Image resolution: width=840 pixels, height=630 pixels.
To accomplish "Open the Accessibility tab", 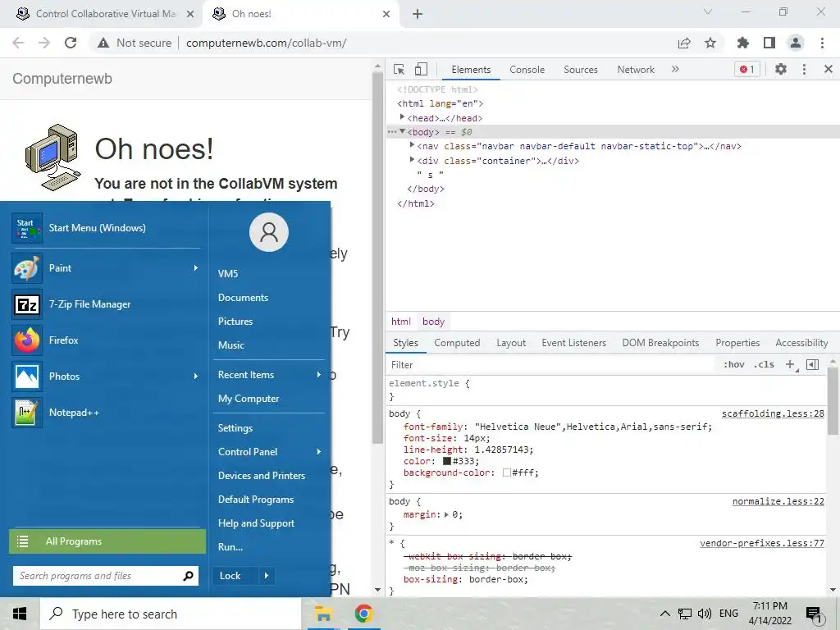I will [801, 343].
